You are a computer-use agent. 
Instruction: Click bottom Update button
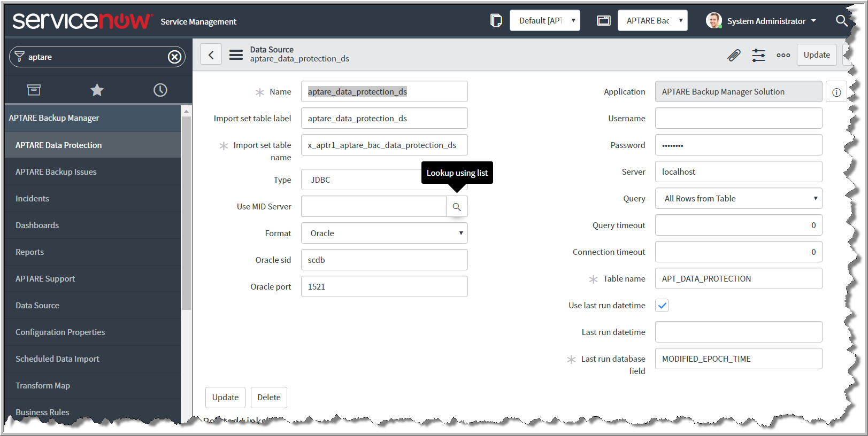(x=225, y=398)
